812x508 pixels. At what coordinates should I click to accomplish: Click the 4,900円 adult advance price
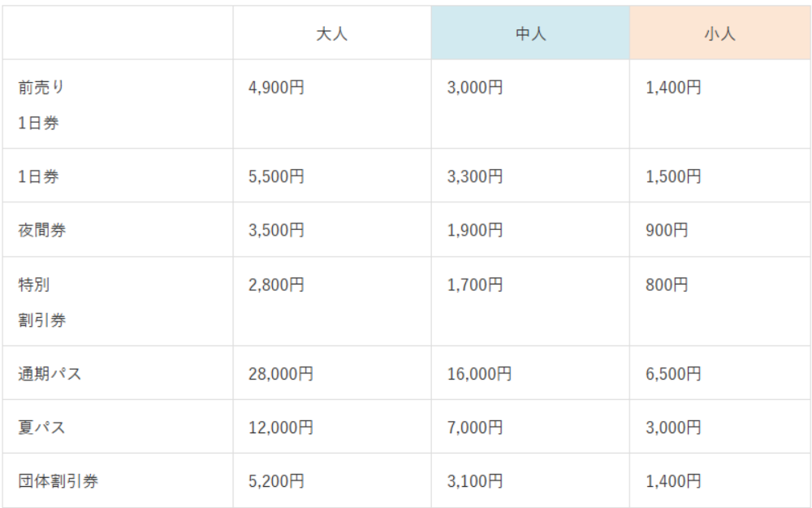pyautogui.click(x=276, y=87)
